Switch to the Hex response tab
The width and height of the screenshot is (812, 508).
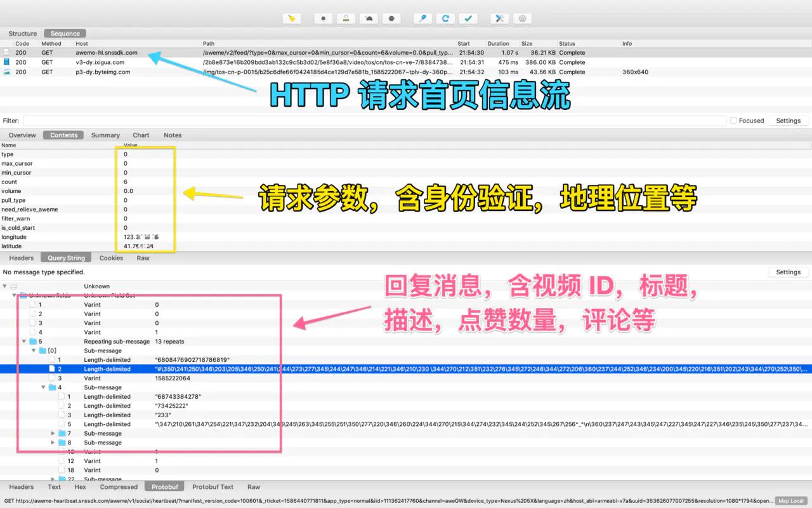click(x=80, y=487)
